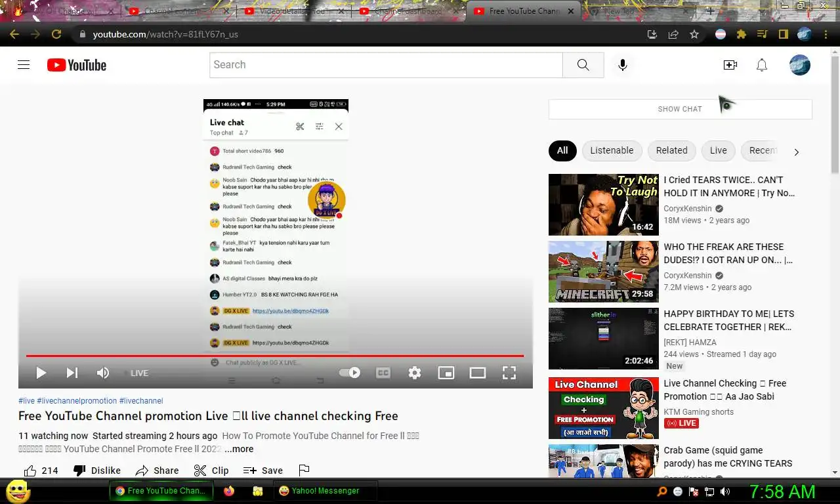The width and height of the screenshot is (840, 504).
Task: Open the MINECRAFT video thumbnail
Action: click(603, 272)
